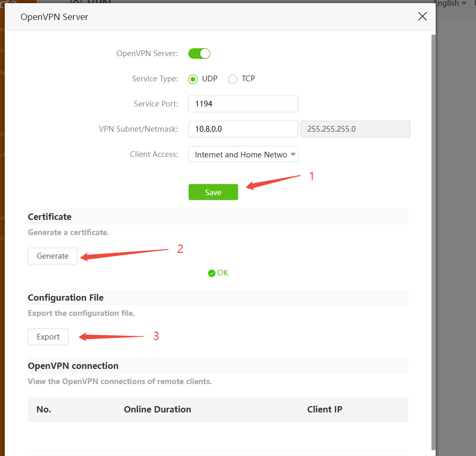The image size is (476, 456).
Task: Open the English language dropdown
Action: (450, 4)
